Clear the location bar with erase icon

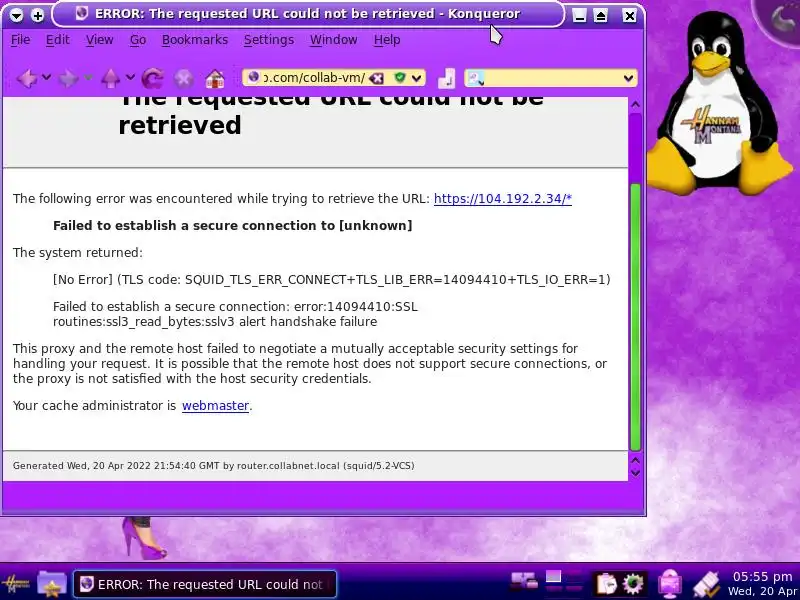click(x=377, y=78)
